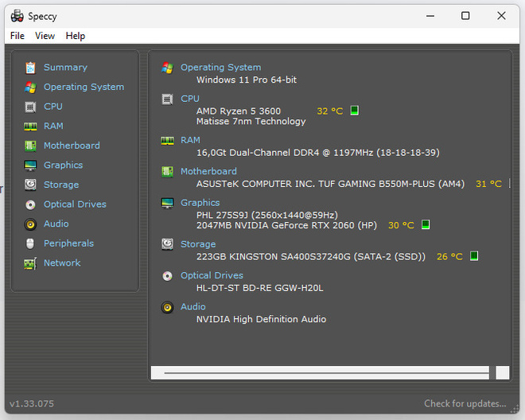Open the Audio heading link in summary

pyautogui.click(x=193, y=307)
